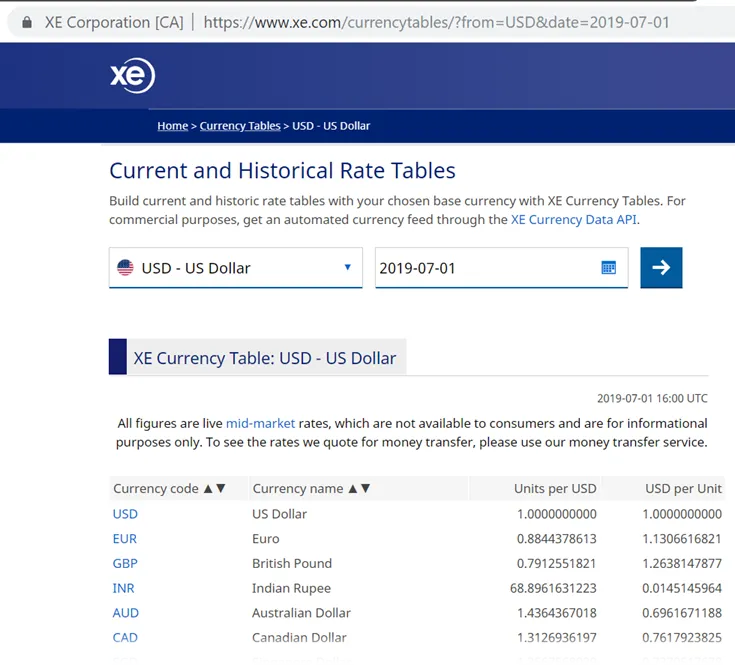
Task: Click the Indian Rupee currency name
Action: click(292, 588)
